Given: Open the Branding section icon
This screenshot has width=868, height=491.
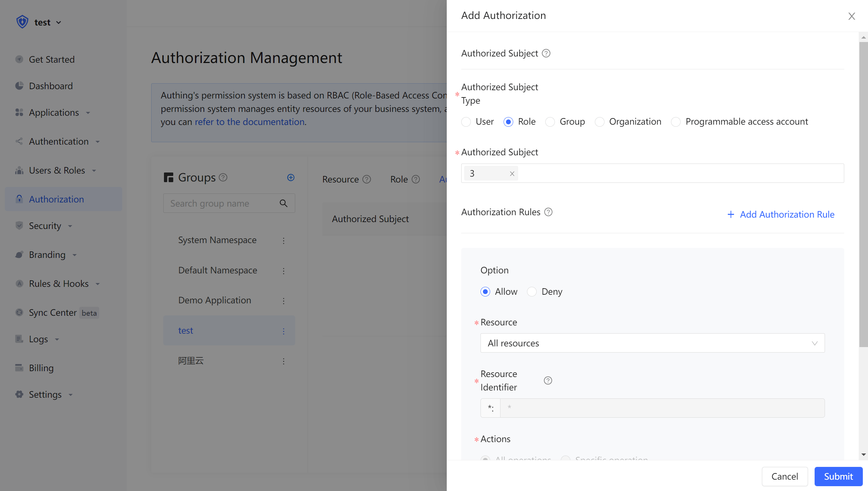Looking at the screenshot, I should 19,255.
